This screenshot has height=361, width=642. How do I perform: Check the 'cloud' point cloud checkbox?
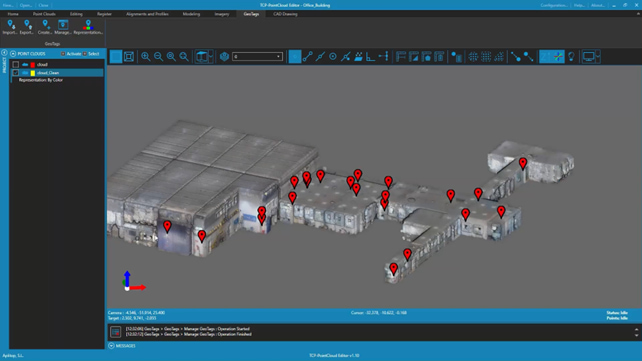[x=16, y=65]
